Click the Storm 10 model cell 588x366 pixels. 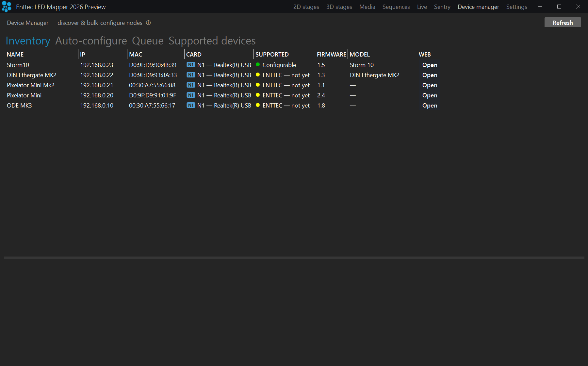362,65
